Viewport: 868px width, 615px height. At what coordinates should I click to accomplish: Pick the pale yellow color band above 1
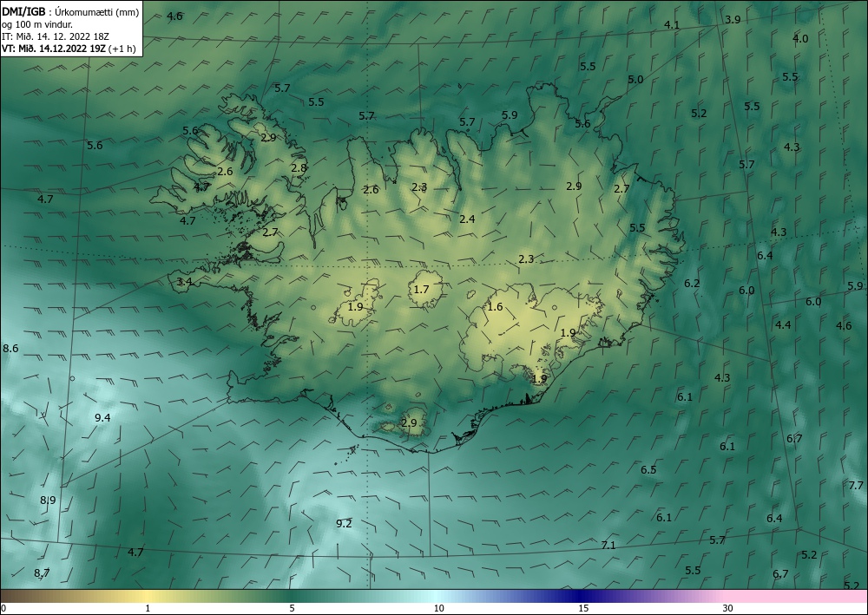coord(148,596)
